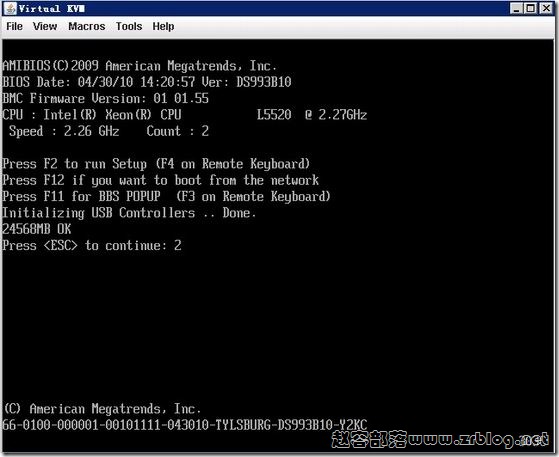The width and height of the screenshot is (559, 457).
Task: Close the Virtual KVM window
Action: [546, 8]
